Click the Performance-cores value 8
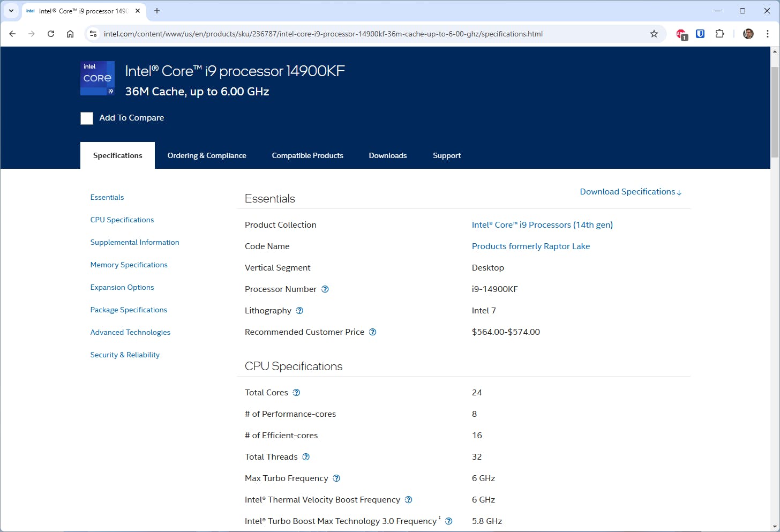Viewport: 780px width, 532px height. pyautogui.click(x=475, y=414)
